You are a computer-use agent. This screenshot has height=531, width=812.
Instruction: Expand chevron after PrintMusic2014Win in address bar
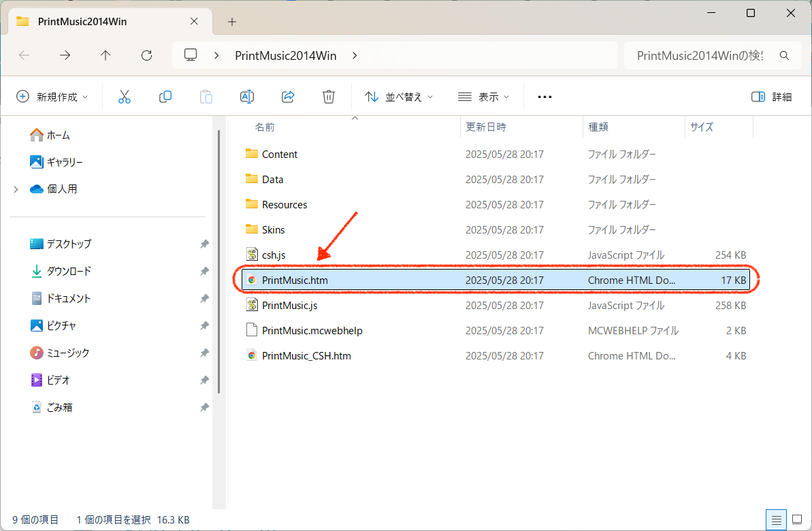[x=355, y=55]
